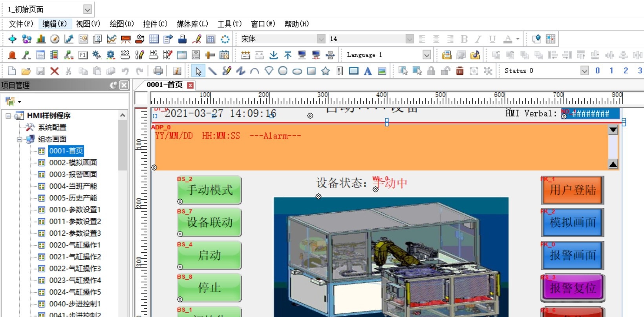Click the upload from HMI arrow icon
This screenshot has width=644, height=317.
click(x=288, y=55)
